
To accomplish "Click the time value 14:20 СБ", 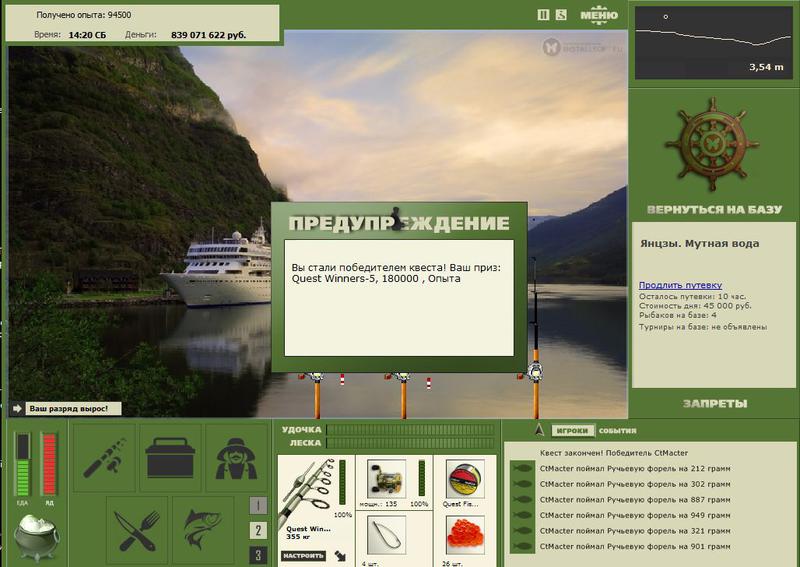I will (x=87, y=35).
